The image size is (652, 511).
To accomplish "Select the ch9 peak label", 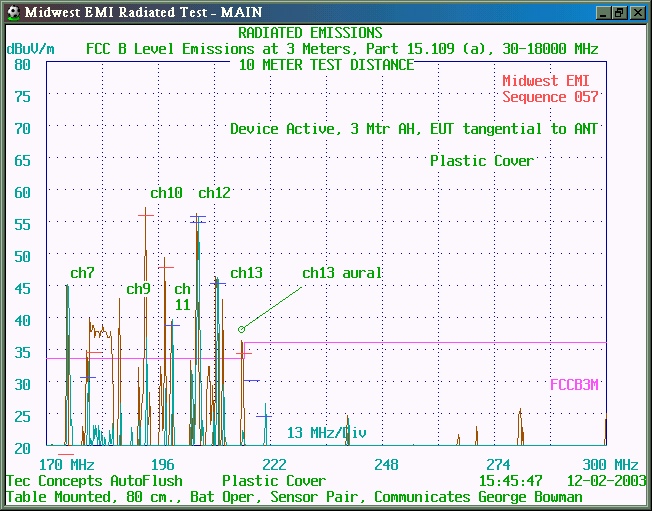I will (138, 289).
